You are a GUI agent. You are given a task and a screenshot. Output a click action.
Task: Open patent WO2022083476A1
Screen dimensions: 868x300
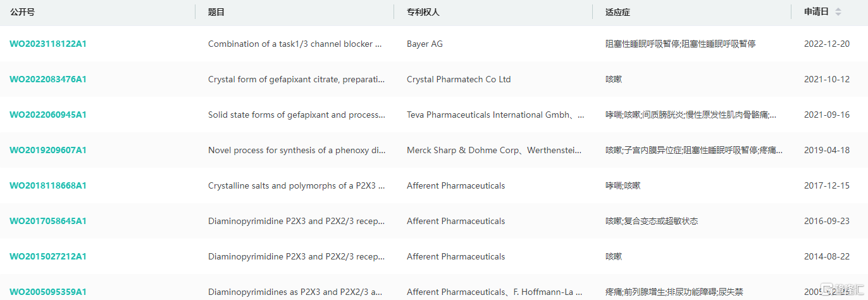[48, 79]
